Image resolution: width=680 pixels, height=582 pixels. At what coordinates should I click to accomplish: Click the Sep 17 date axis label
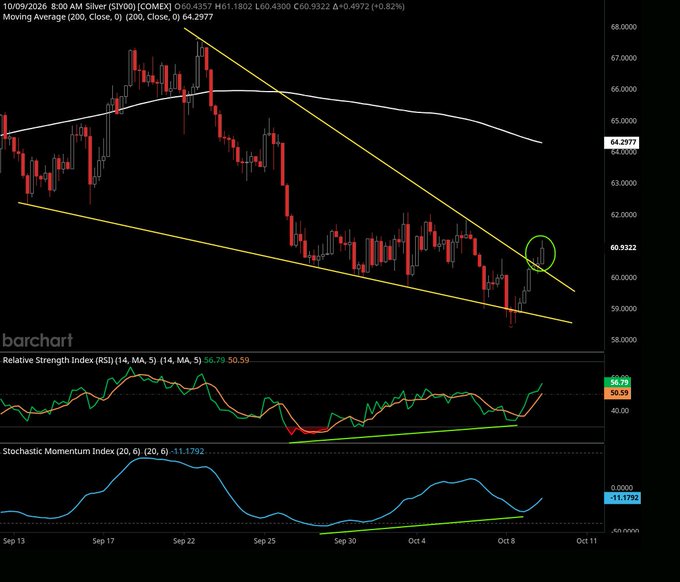pyautogui.click(x=103, y=541)
